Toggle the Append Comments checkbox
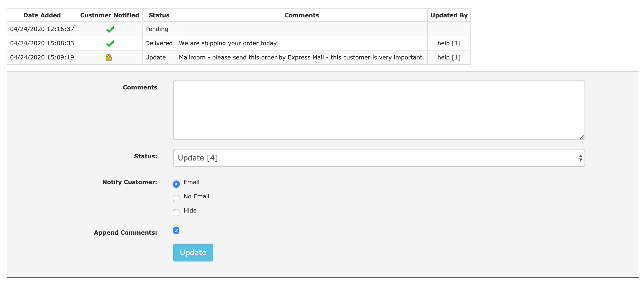The height and width of the screenshot is (282, 644). (176, 230)
